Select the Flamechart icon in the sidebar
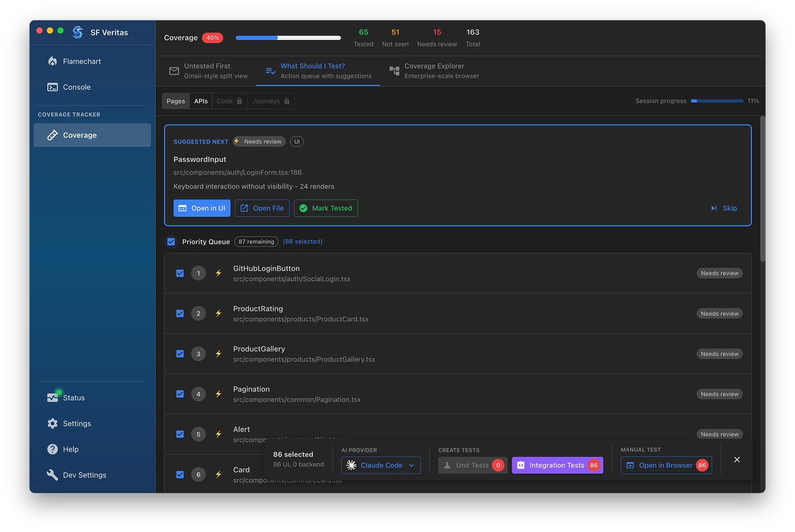This screenshot has height=532, width=795. pyautogui.click(x=53, y=61)
